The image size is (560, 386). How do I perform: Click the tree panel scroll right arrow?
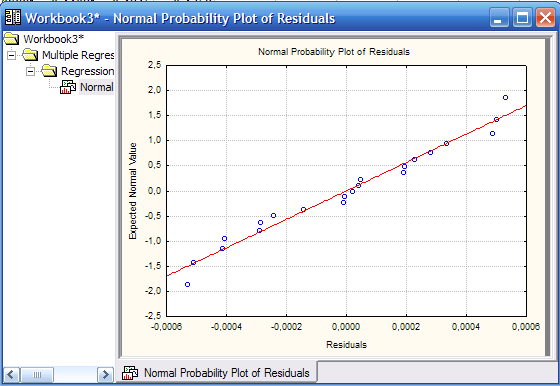click(x=105, y=375)
